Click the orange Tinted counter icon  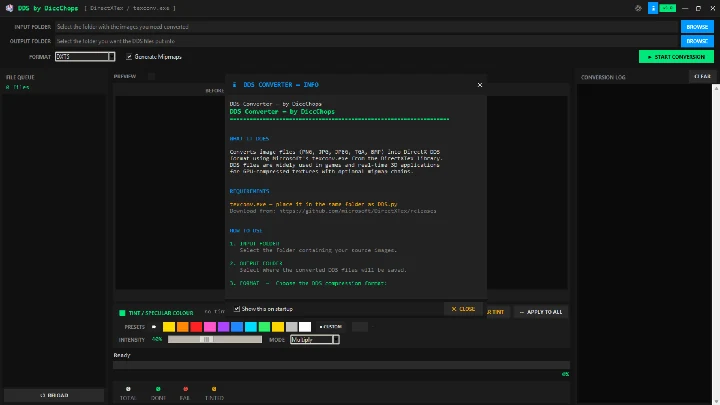(x=214, y=389)
